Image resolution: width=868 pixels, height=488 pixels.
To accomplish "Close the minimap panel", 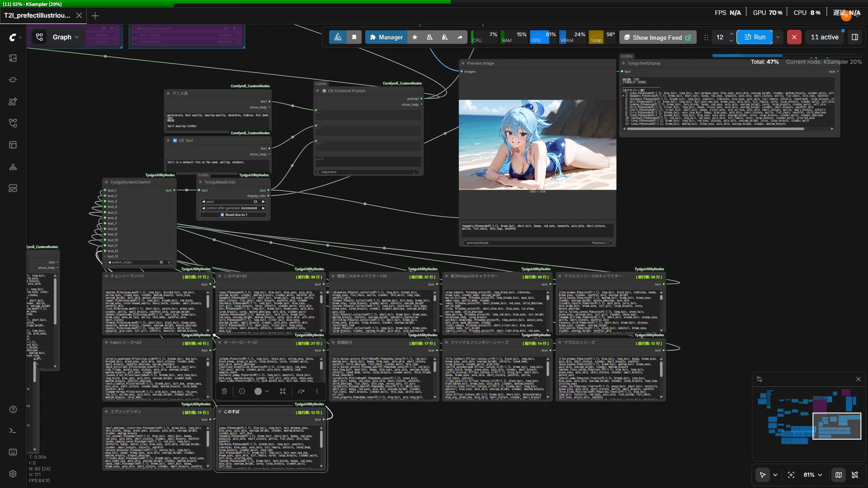I will pos(859,379).
